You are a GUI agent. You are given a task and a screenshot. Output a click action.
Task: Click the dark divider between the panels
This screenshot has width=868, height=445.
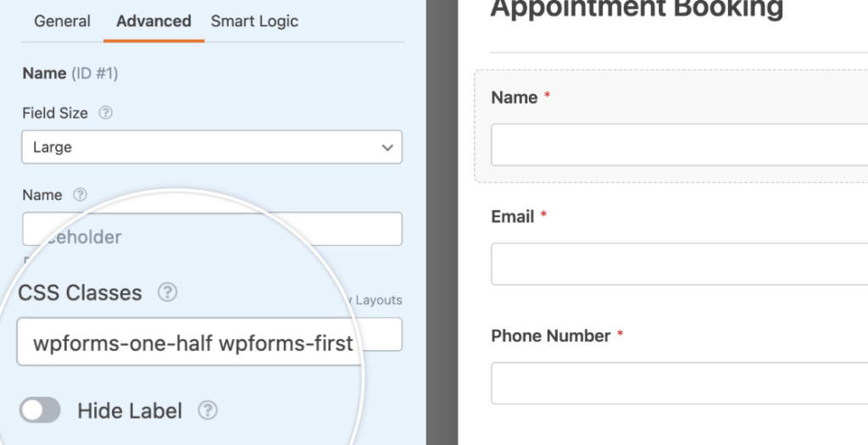point(442,222)
